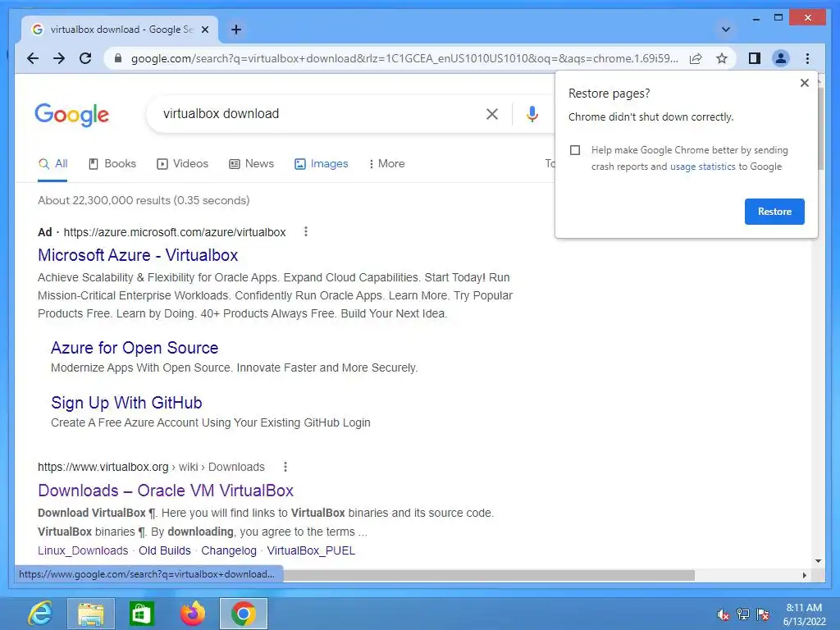Open Microsoft Azure - Virtualbox ad link
This screenshot has width=840, height=630.
(x=138, y=255)
